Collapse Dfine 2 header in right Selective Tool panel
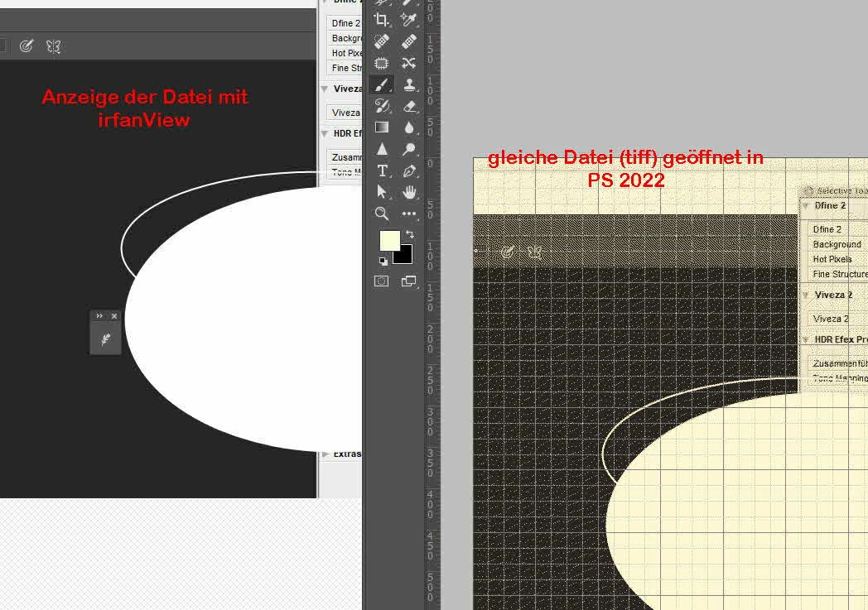 coord(806,205)
